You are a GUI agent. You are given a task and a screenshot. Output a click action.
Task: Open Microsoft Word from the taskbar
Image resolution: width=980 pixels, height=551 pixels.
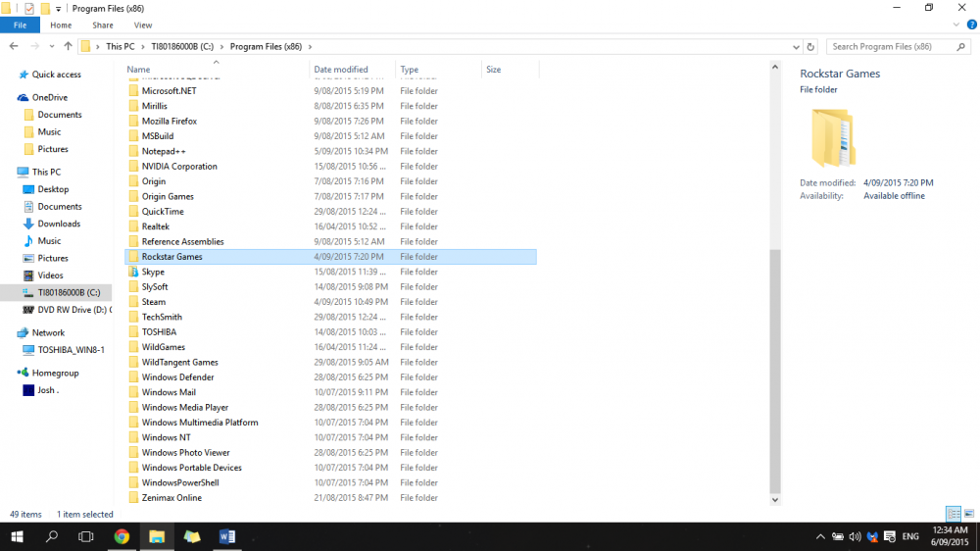[227, 536]
